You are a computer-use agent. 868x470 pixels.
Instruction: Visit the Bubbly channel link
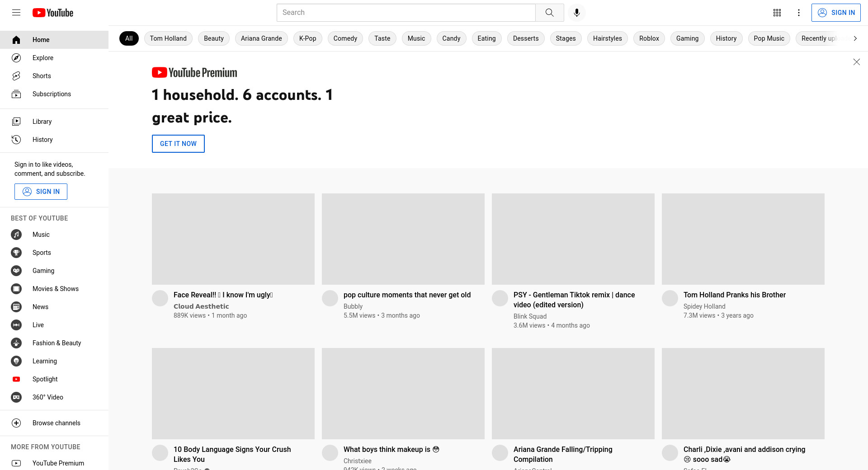click(353, 306)
